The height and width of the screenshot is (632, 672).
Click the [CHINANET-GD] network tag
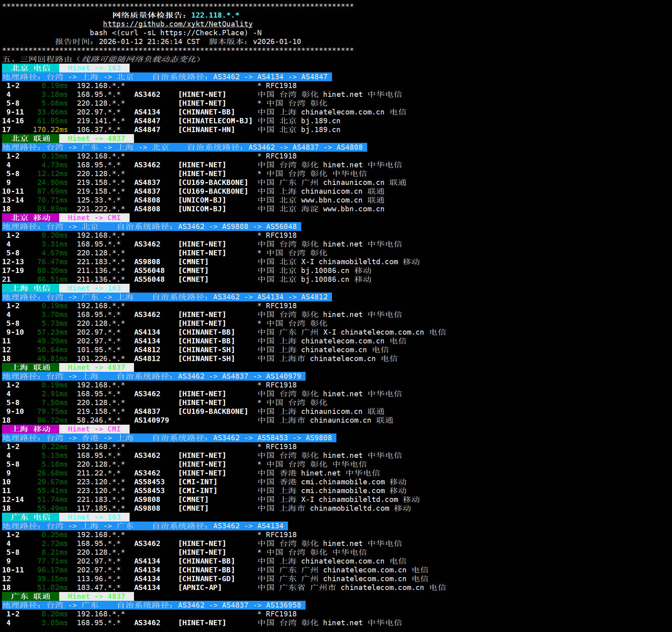click(x=206, y=579)
